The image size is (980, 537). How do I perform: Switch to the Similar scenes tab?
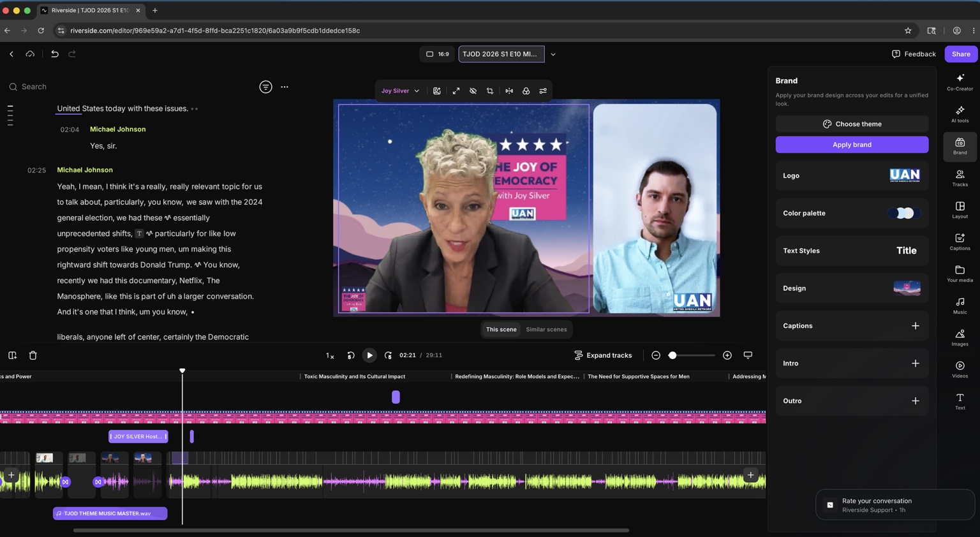click(x=546, y=330)
